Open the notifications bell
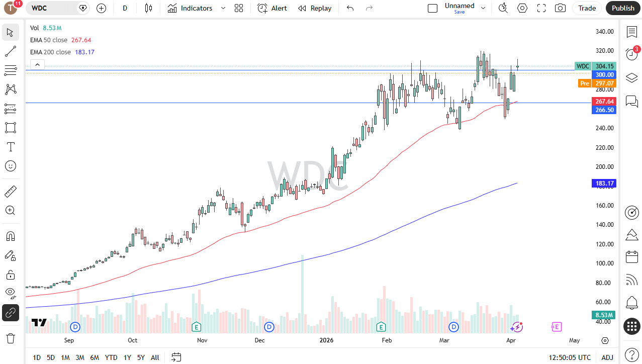The image size is (642, 364). pos(631,303)
